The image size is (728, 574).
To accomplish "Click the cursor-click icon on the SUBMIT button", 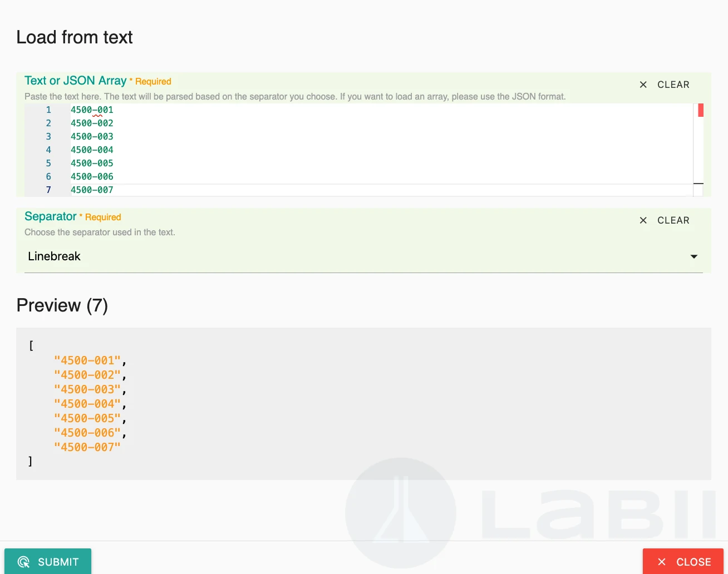I will (23, 562).
